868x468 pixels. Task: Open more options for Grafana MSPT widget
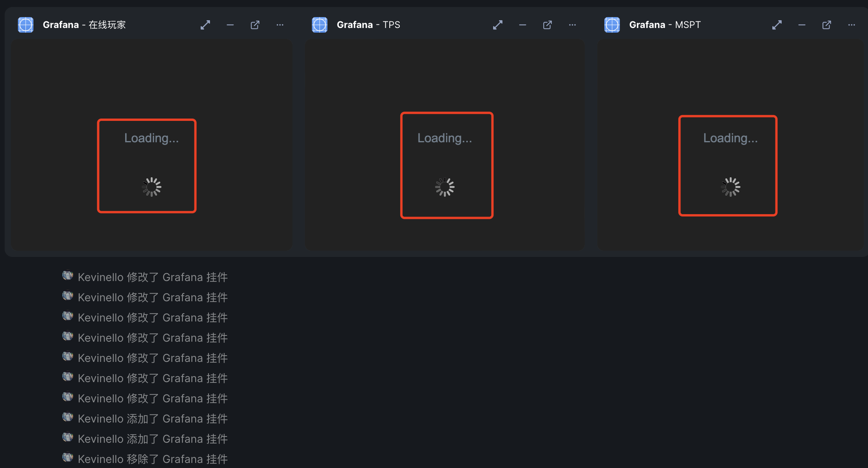pos(852,25)
